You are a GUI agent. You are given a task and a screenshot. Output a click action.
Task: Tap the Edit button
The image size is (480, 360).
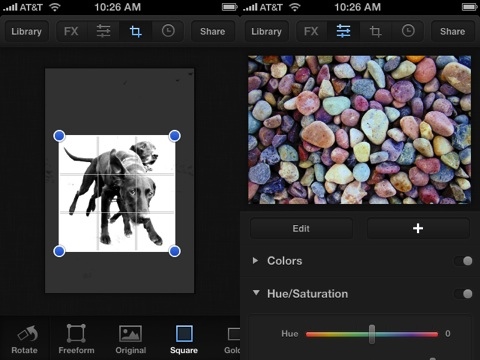tap(301, 228)
